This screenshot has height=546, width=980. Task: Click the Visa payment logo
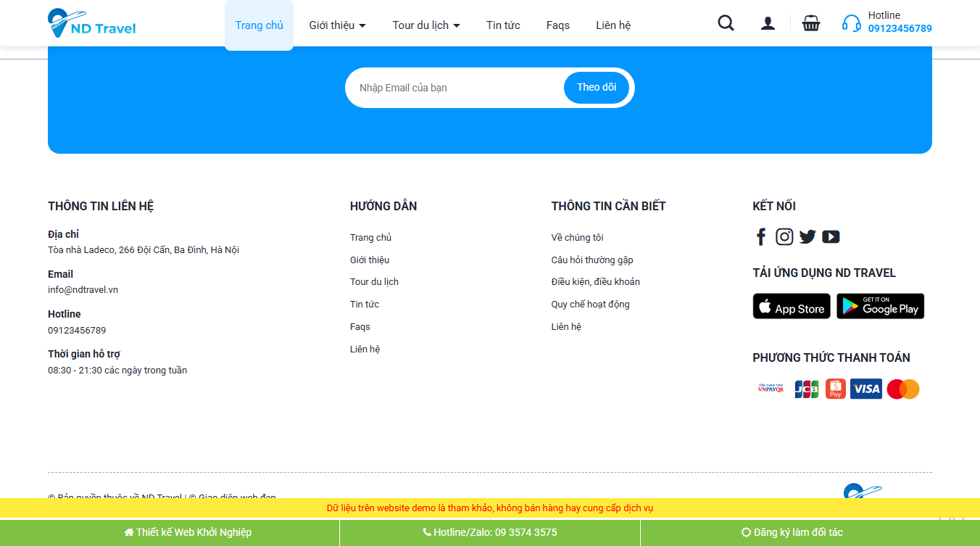(866, 389)
